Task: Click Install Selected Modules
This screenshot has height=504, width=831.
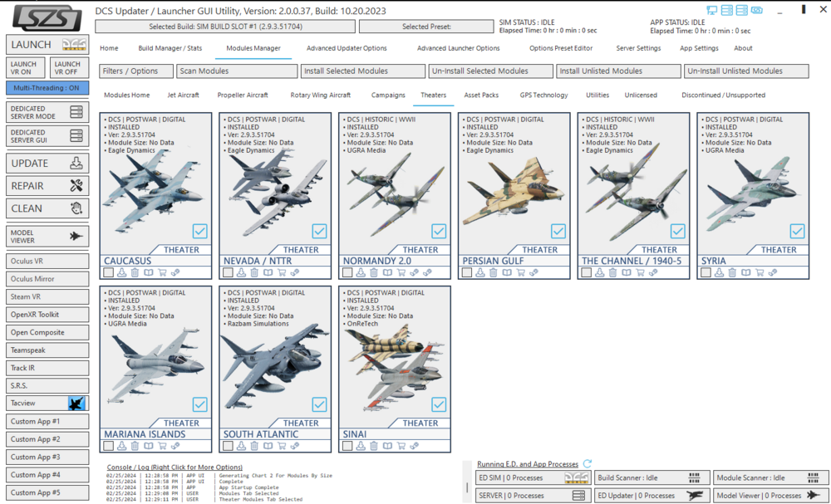Action: (x=363, y=71)
